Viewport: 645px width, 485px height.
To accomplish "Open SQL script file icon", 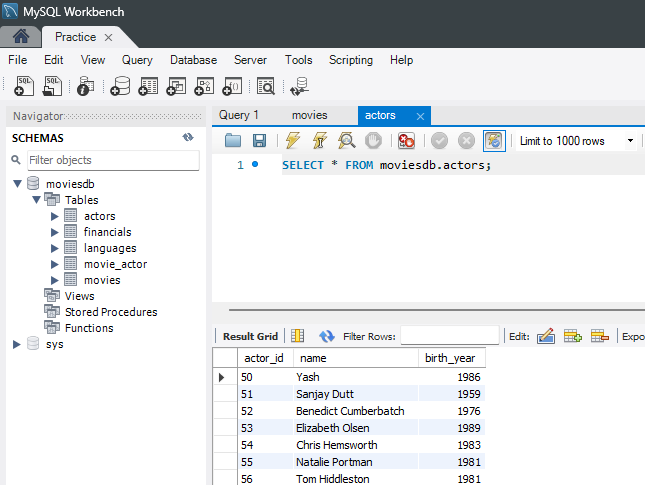I will (x=52, y=86).
